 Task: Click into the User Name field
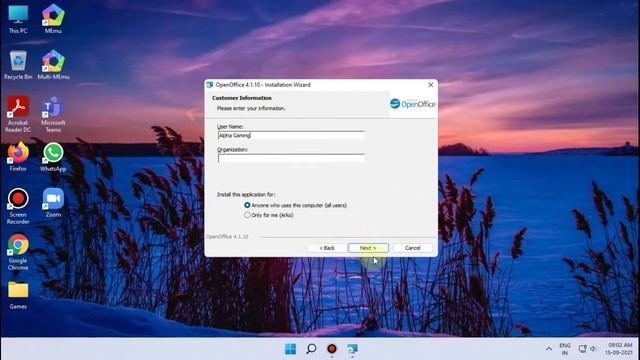click(x=291, y=135)
